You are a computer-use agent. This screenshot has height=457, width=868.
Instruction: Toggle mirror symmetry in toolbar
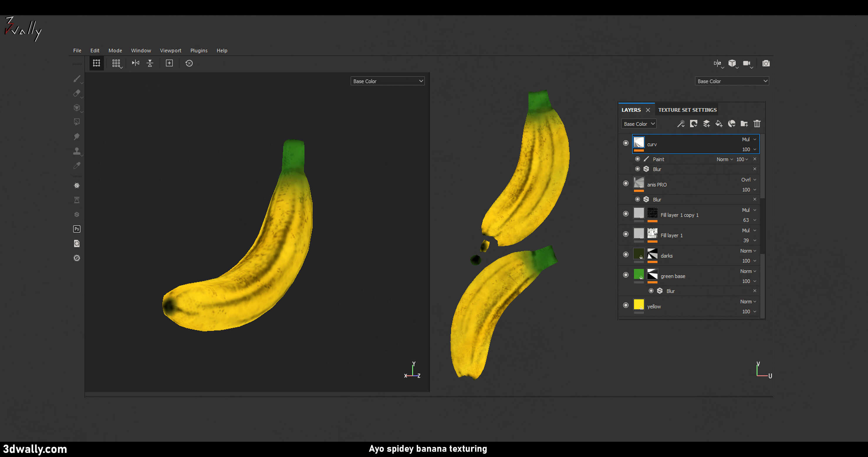pyautogui.click(x=136, y=63)
